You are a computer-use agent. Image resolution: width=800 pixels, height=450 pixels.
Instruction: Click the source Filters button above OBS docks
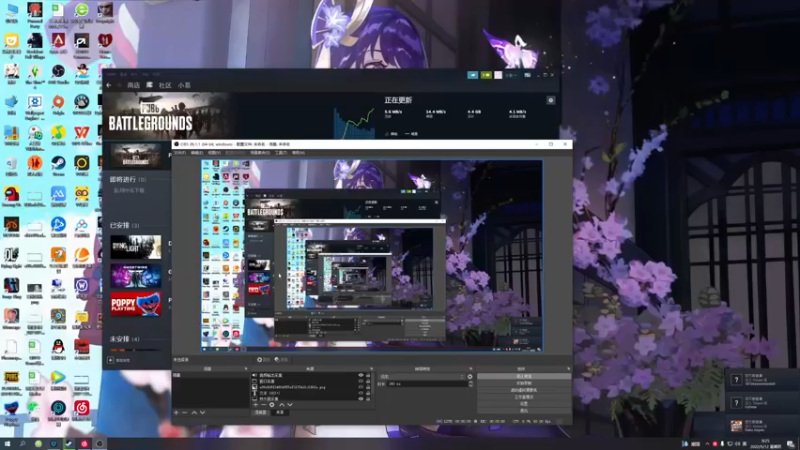281,359
